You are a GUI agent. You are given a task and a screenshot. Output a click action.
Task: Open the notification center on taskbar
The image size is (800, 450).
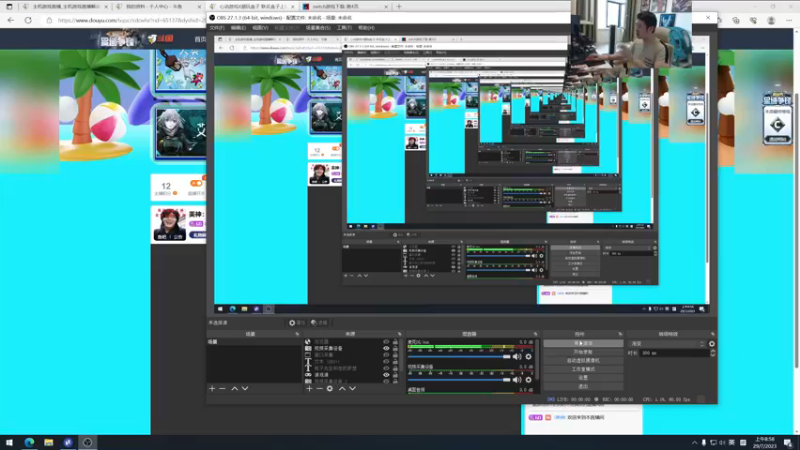point(788,442)
